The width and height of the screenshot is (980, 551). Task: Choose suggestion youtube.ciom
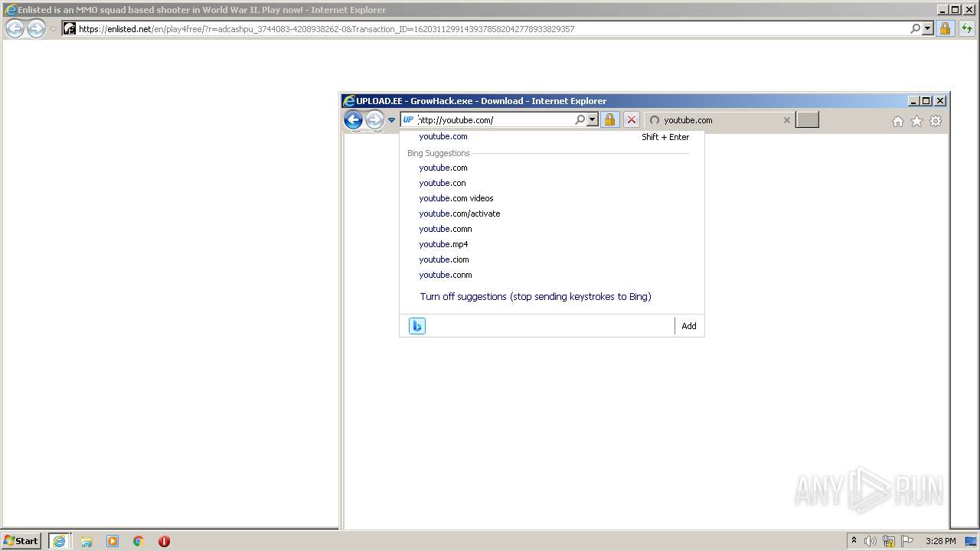click(551, 259)
